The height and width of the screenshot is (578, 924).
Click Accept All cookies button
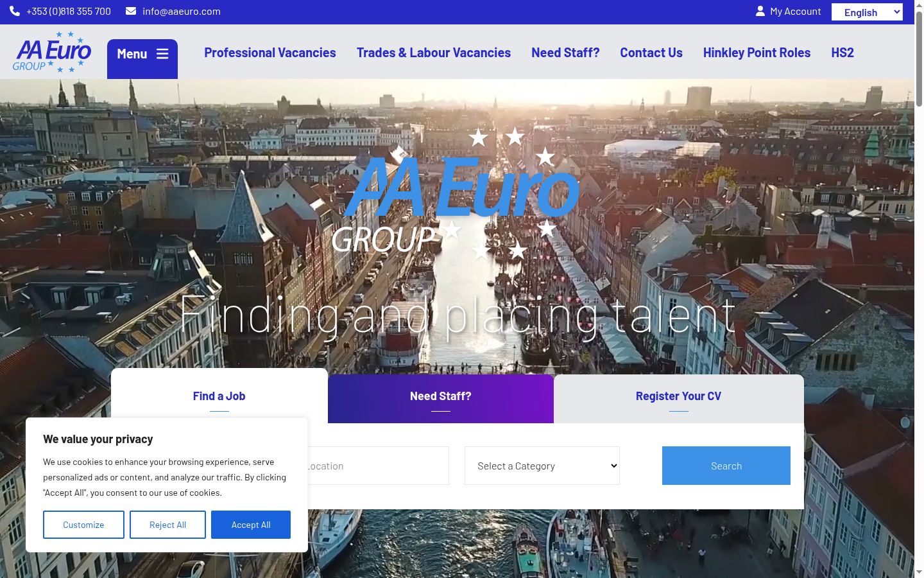(x=251, y=525)
